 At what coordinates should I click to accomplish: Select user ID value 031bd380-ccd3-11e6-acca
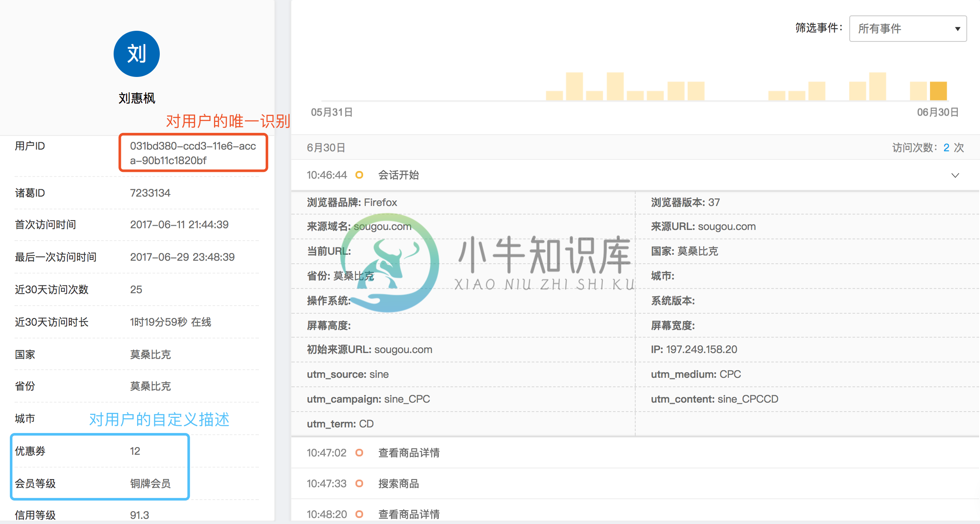pos(193,153)
